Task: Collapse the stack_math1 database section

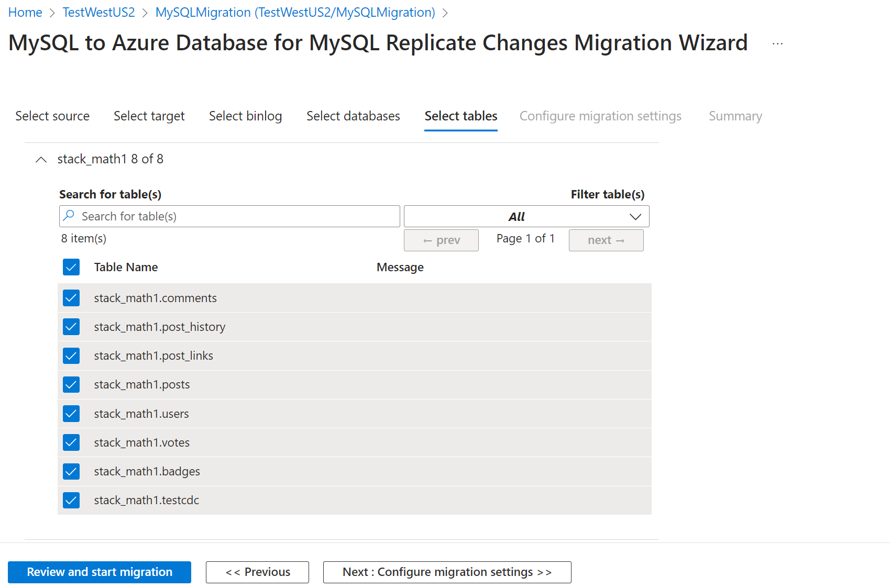Action: 41,159
